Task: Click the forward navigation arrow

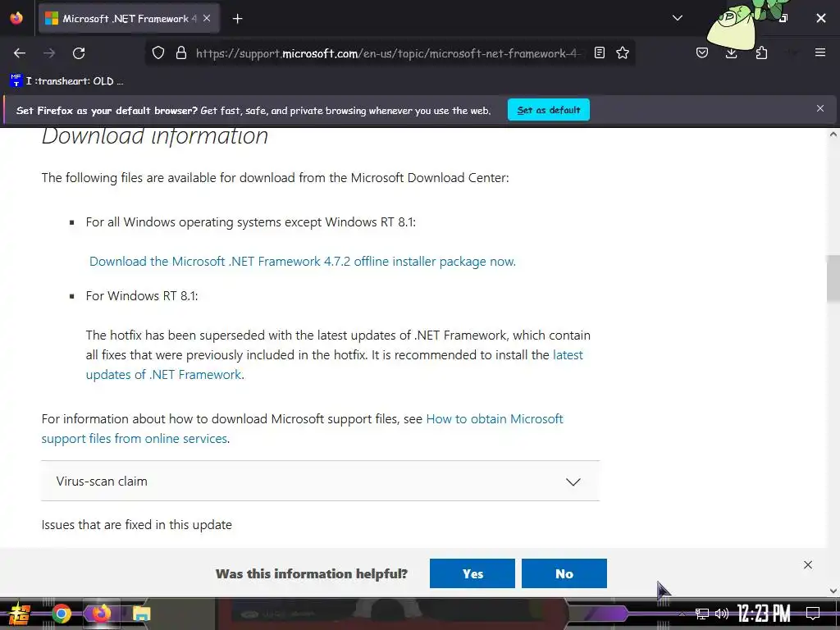Action: click(49, 53)
